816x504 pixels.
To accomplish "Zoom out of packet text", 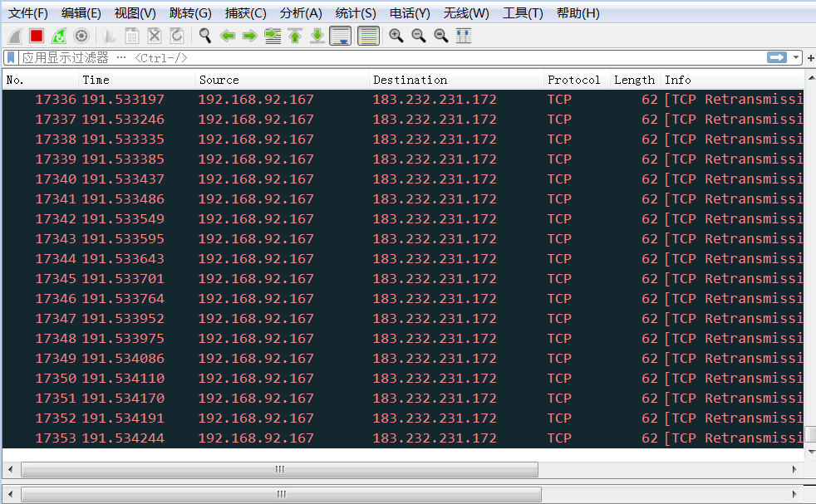I will [419, 36].
